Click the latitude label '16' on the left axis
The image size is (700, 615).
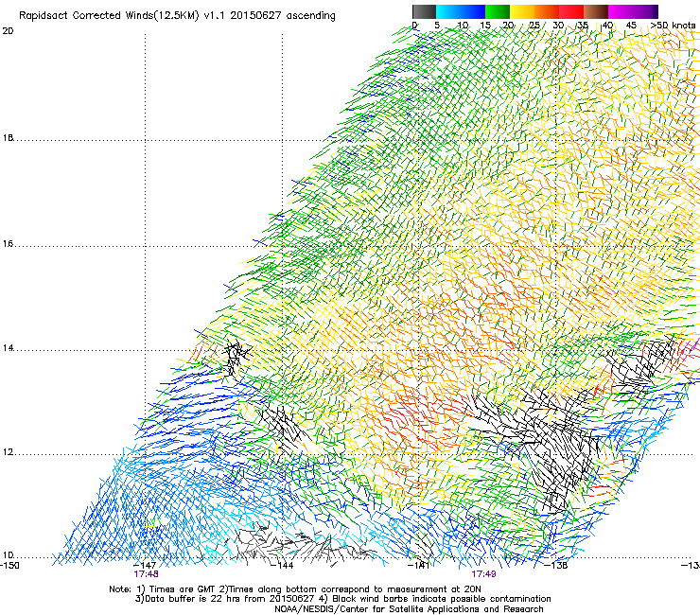[8, 244]
